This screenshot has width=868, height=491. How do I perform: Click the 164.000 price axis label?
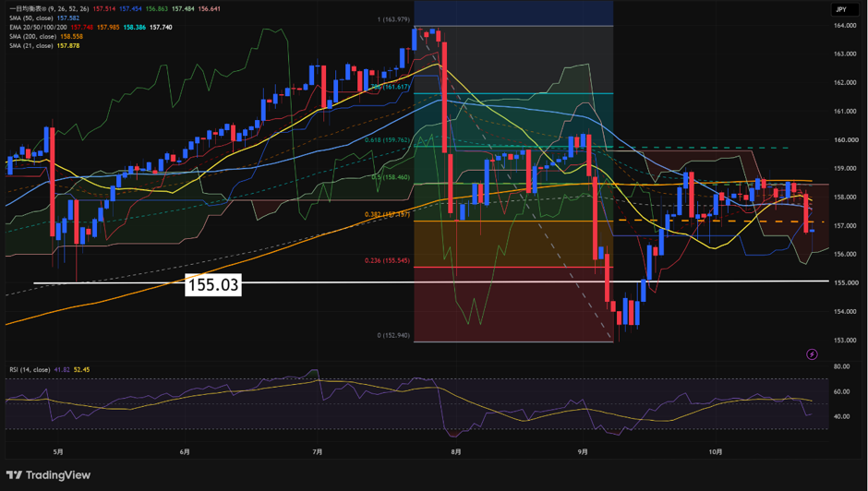pos(847,26)
